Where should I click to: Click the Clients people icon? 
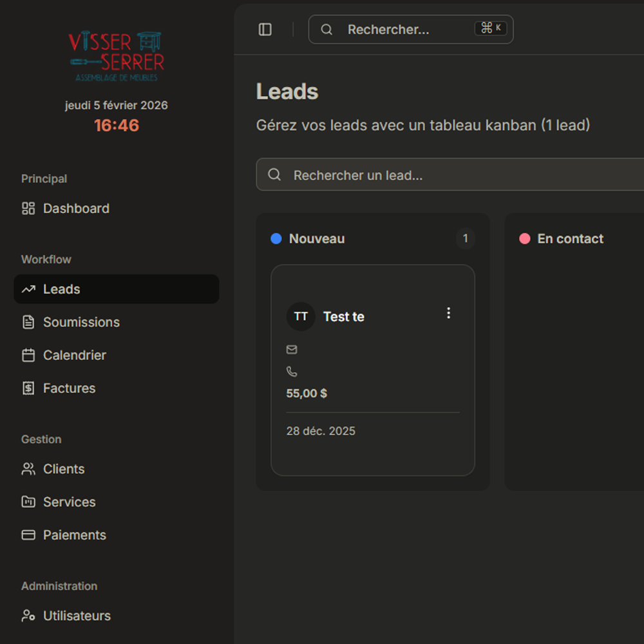click(28, 469)
